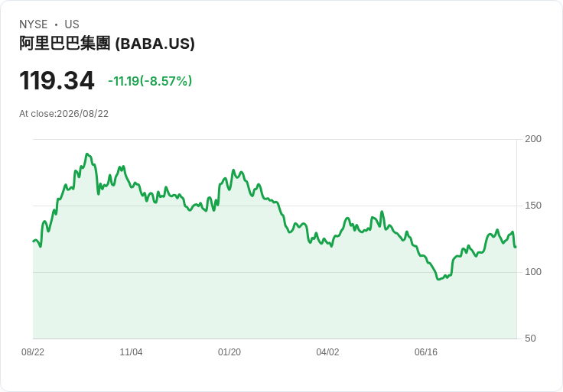Click the chart line's leftmost start point
563x392 pixels.
(x=34, y=241)
